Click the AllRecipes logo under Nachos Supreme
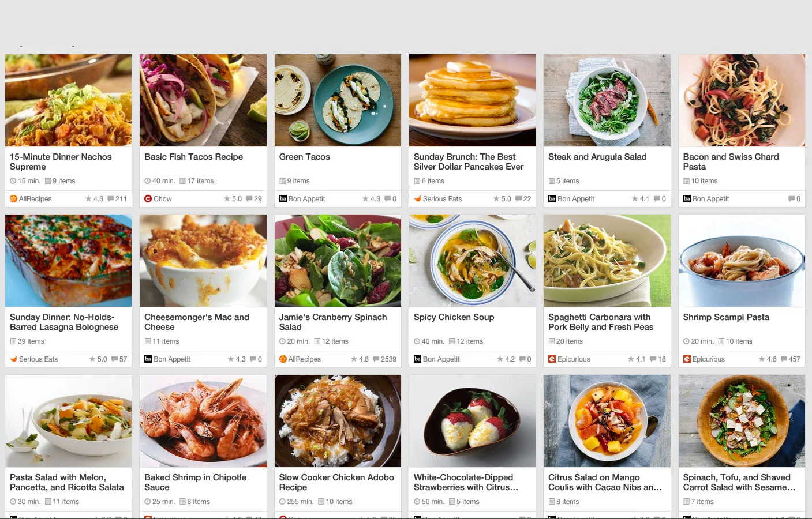 (x=13, y=199)
